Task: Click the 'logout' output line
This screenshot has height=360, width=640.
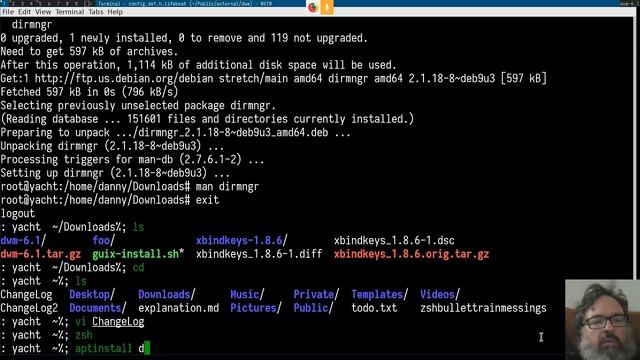Action: pos(18,213)
